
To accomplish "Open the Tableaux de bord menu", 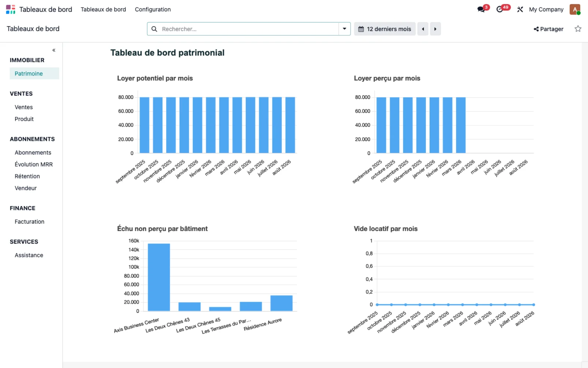I will (x=103, y=10).
